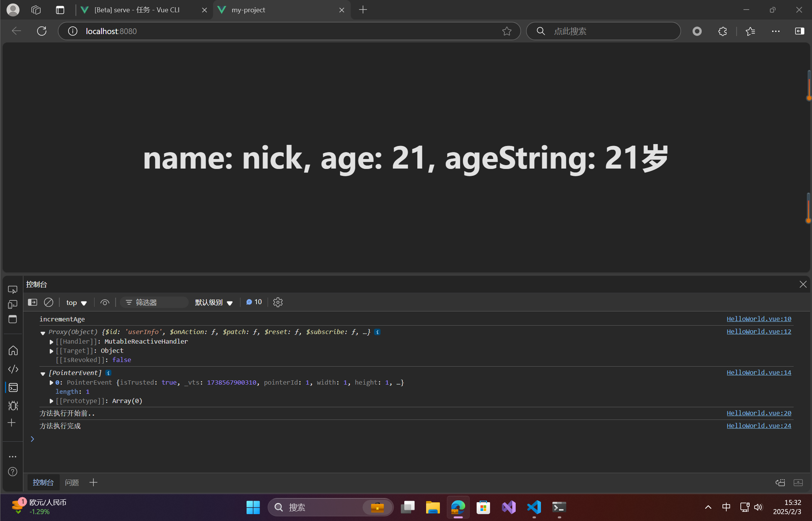This screenshot has width=812, height=521.
Task: Add this page to favorites star
Action: click(506, 31)
